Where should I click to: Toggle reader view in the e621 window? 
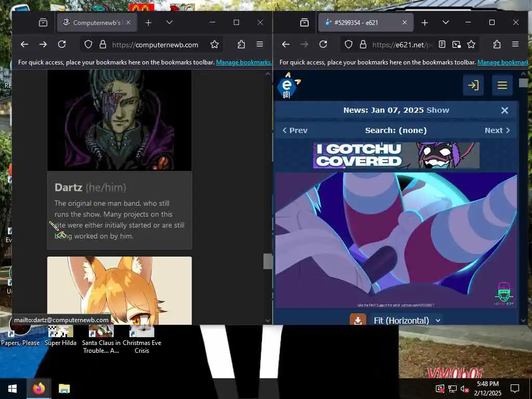click(x=442, y=45)
